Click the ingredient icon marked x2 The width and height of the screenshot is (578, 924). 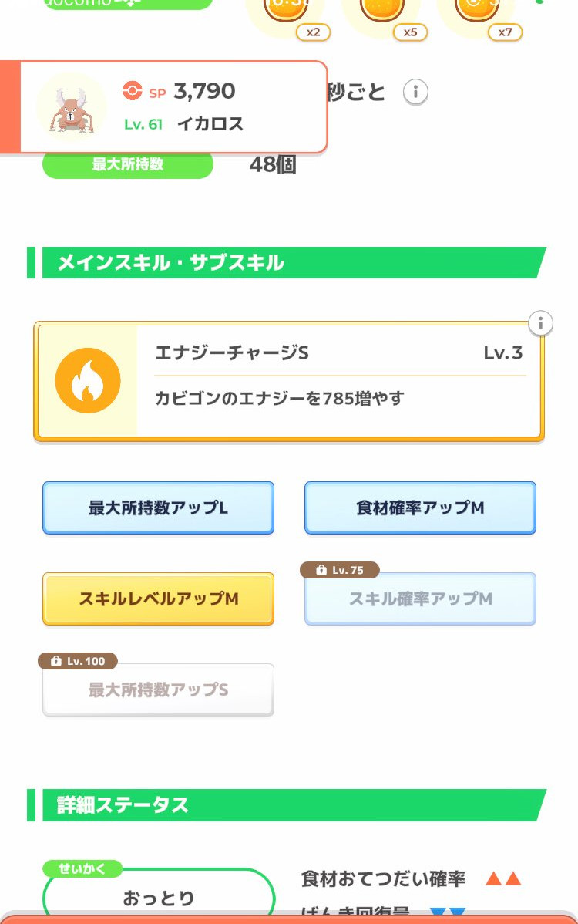coord(276,9)
